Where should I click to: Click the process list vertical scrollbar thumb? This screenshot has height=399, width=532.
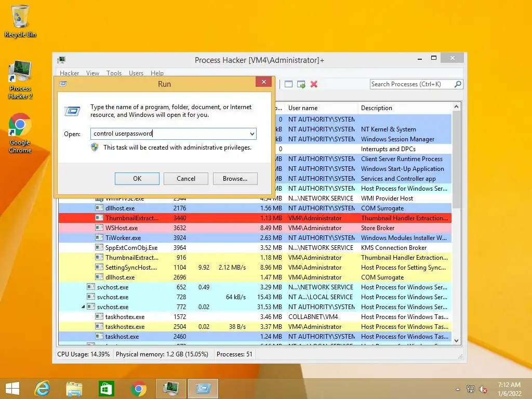tap(456, 159)
